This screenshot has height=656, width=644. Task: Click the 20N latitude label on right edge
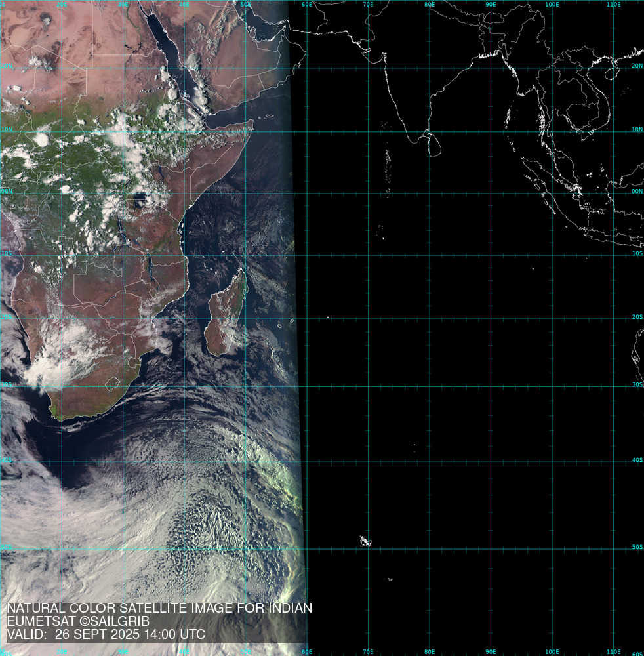(637, 66)
